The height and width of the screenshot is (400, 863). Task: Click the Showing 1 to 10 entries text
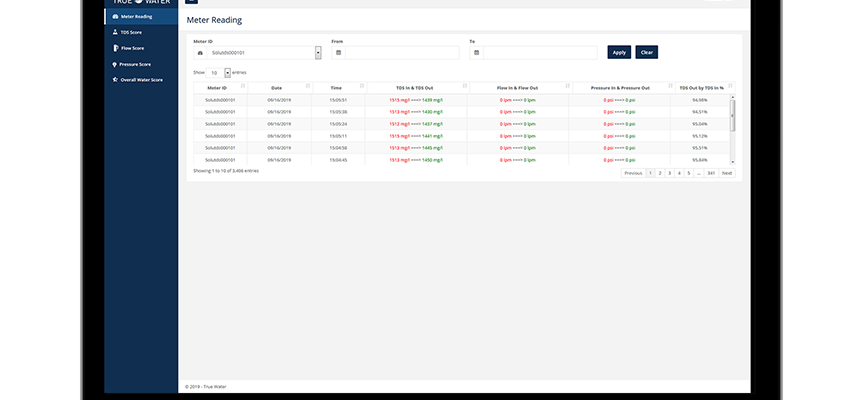[x=226, y=171]
